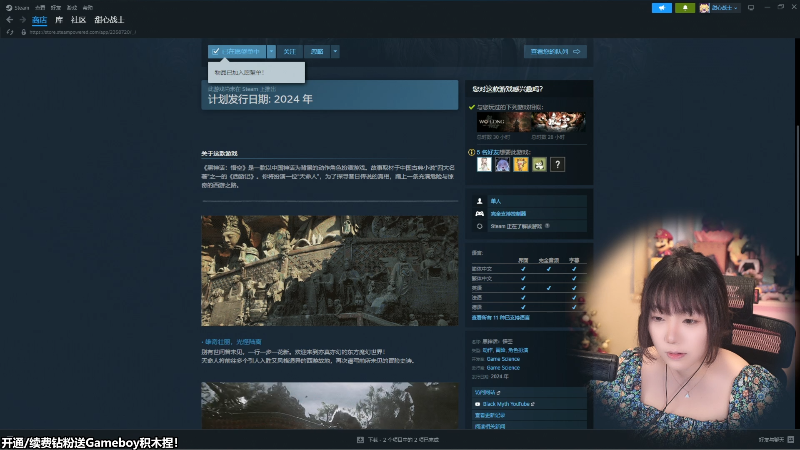
Task: Click the 单人 single-player link
Action: tap(496, 201)
